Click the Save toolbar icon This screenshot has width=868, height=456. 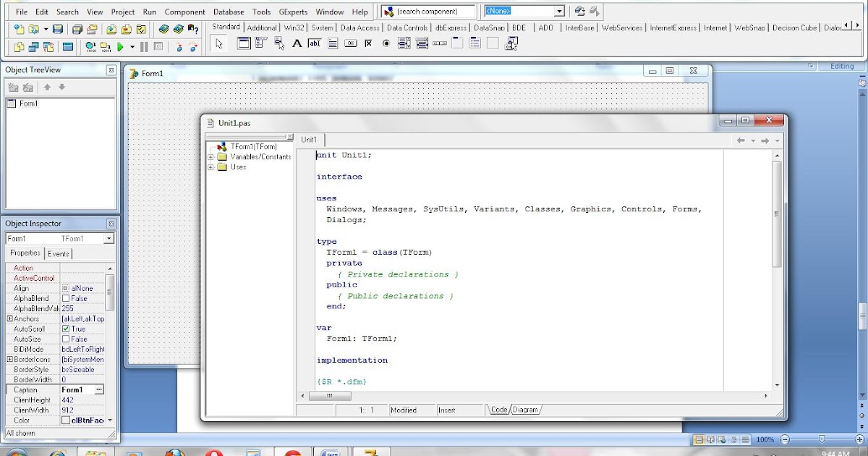click(x=58, y=29)
